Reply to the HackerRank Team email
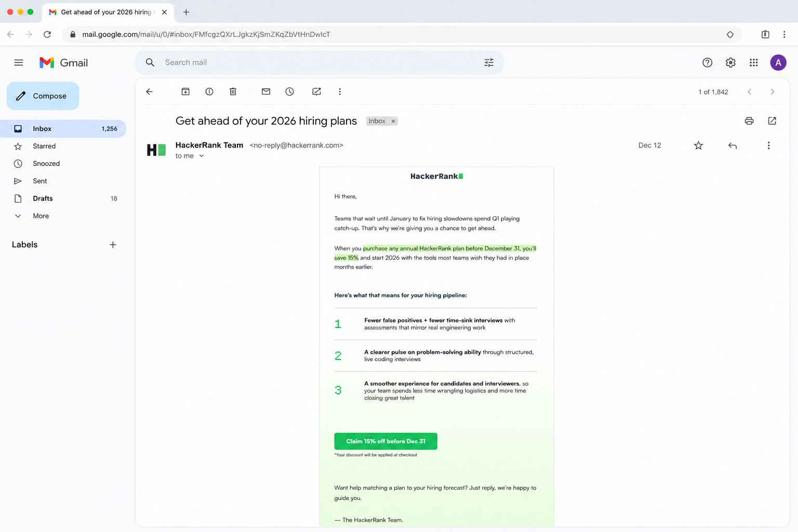This screenshot has width=798, height=532. coord(733,145)
